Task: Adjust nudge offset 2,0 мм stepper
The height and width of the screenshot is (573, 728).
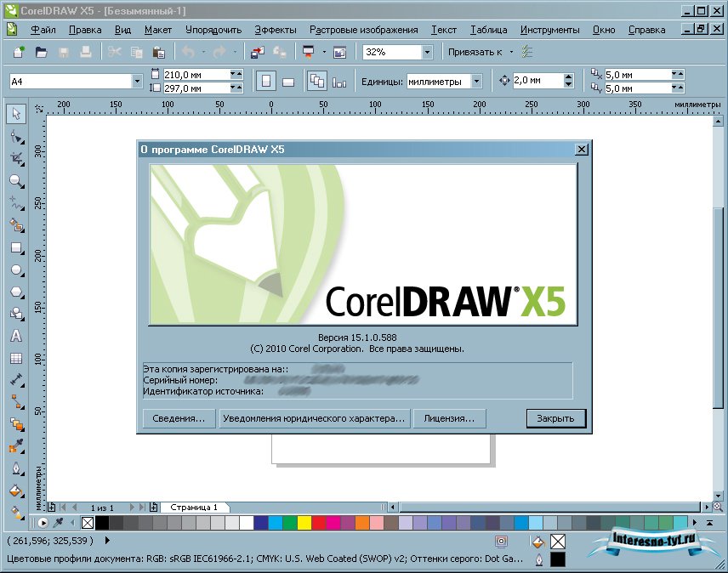Action: coord(568,81)
